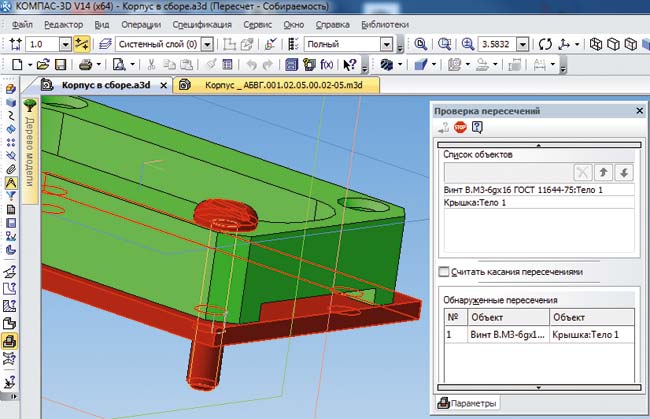Click the fx variables icon

click(x=326, y=65)
